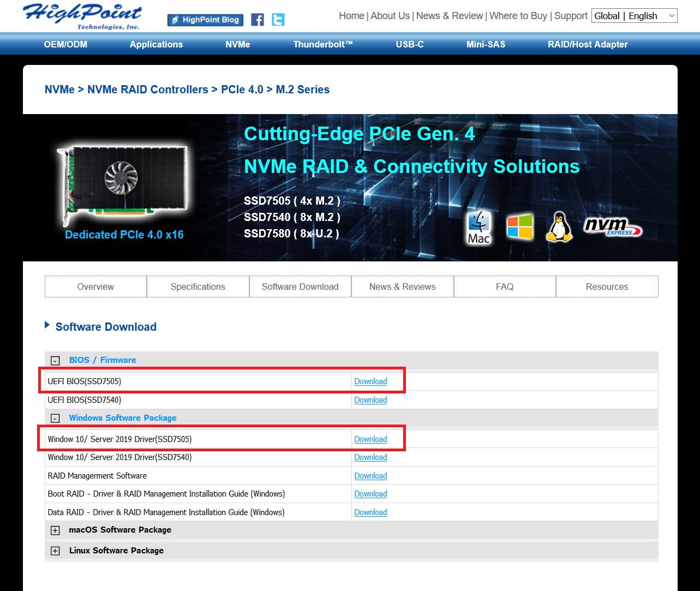Screen dimensions: 700x591
Task: Click NVMe RAID Controllers breadcrumb
Action: [148, 89]
